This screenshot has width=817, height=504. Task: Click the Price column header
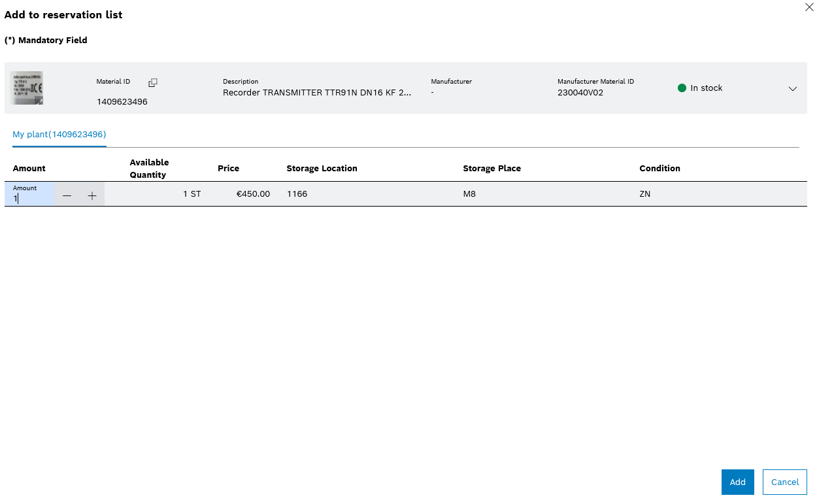pos(228,168)
